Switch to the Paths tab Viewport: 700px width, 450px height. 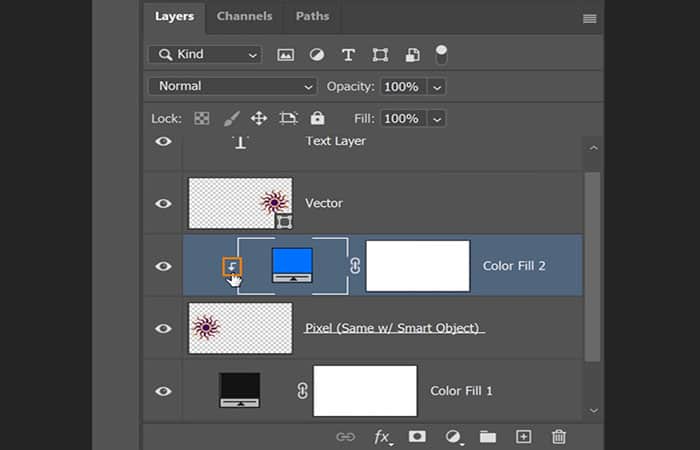coord(314,17)
